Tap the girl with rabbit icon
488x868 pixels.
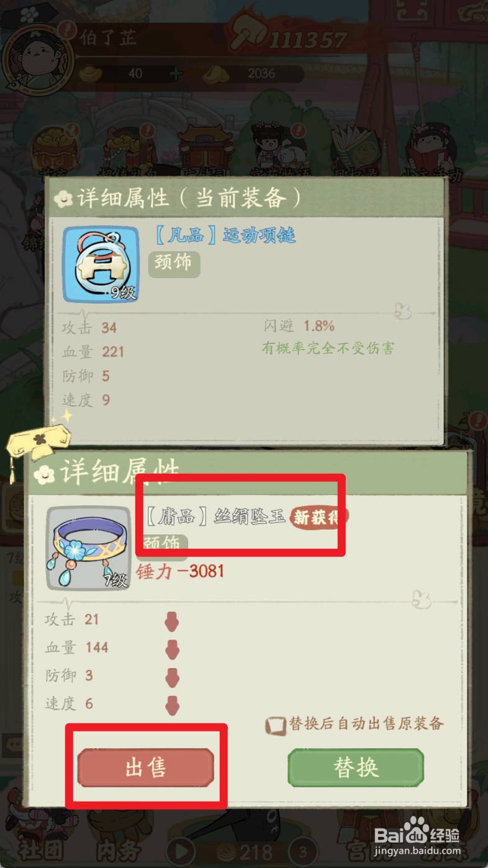point(278,148)
